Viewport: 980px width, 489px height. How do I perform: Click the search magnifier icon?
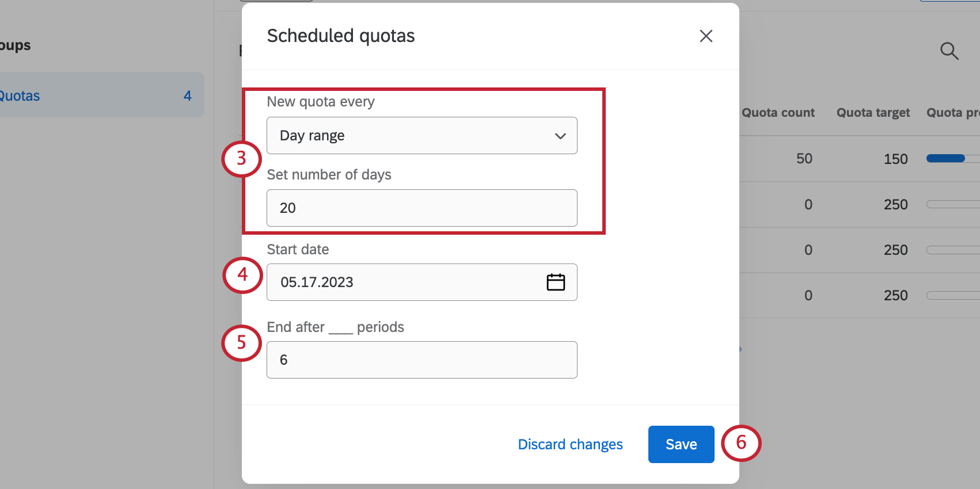[949, 51]
